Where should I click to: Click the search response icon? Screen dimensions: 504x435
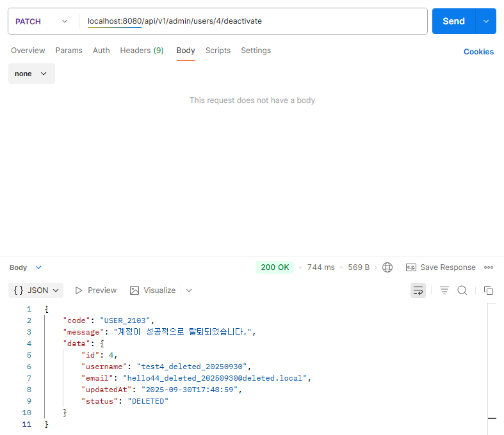coord(462,290)
